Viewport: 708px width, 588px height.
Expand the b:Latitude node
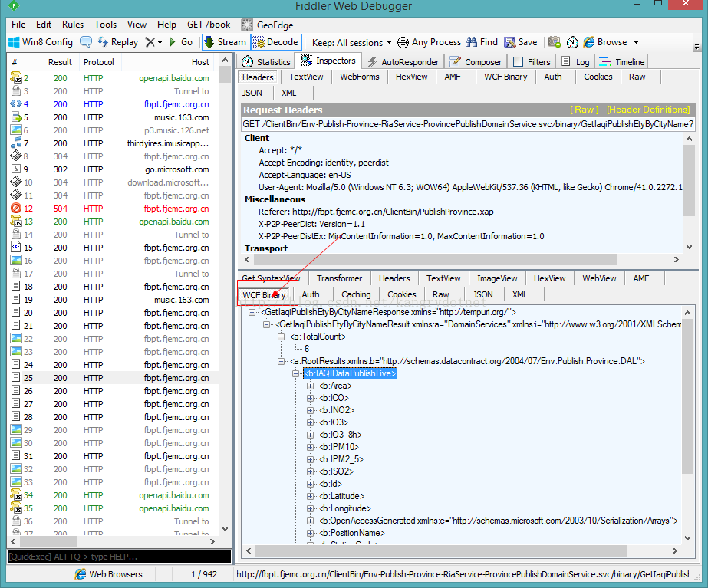pyautogui.click(x=310, y=496)
